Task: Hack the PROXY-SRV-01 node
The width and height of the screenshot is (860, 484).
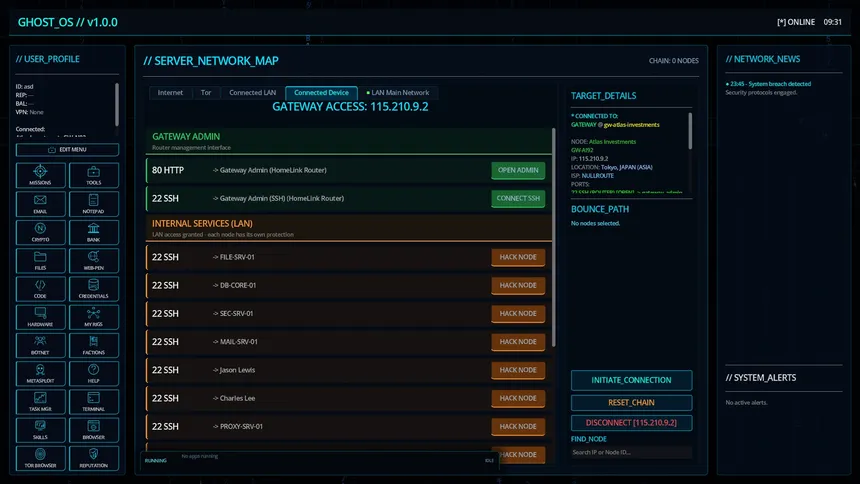Action: coord(518,426)
